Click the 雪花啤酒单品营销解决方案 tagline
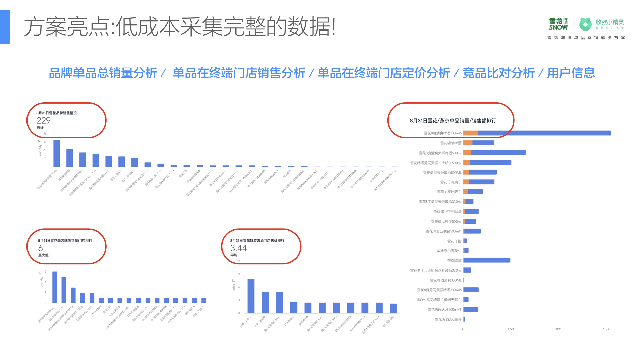The height and width of the screenshot is (362, 644). coord(586,38)
